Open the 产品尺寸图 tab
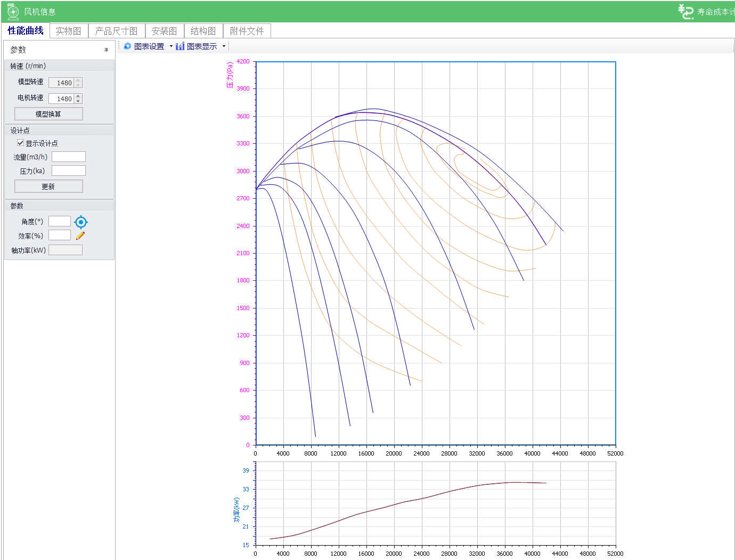This screenshot has height=560, width=735. (x=116, y=31)
